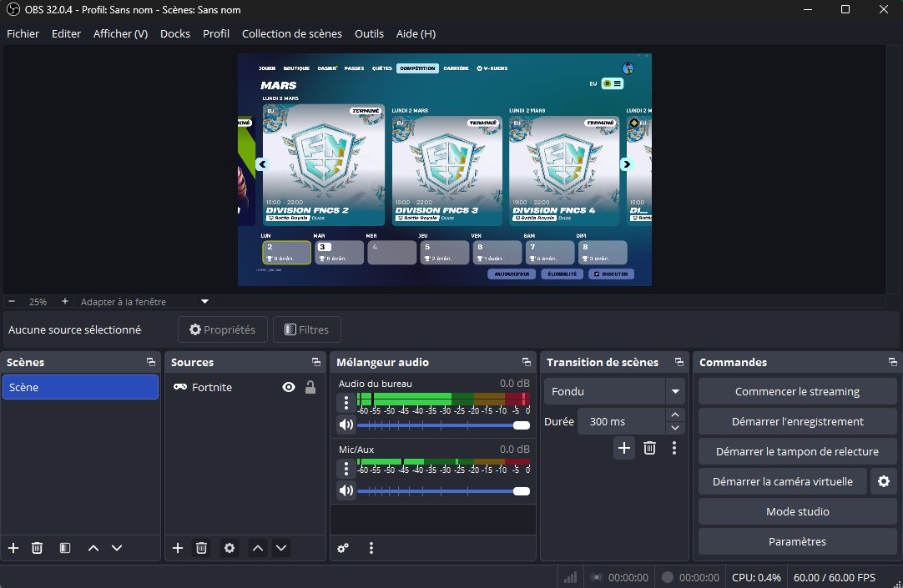Click the CPU: 0.4% status text

[756, 577]
